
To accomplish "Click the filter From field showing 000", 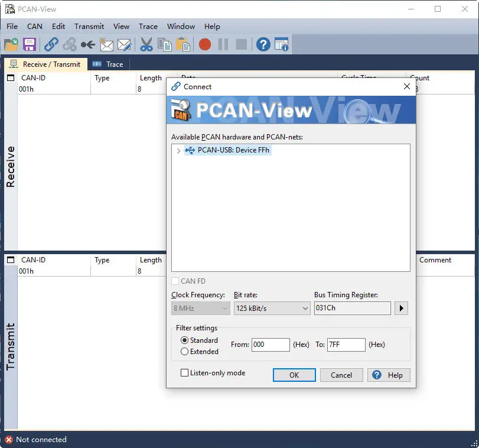I will click(x=271, y=345).
